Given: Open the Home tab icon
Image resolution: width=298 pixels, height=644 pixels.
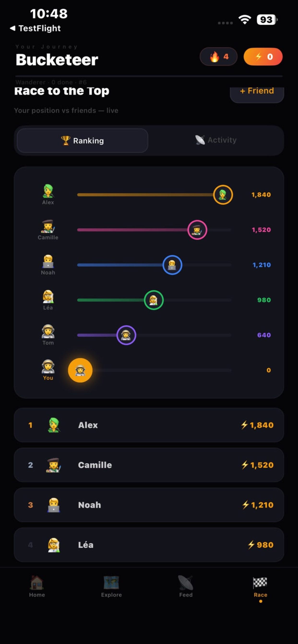Looking at the screenshot, I should 37,582.
